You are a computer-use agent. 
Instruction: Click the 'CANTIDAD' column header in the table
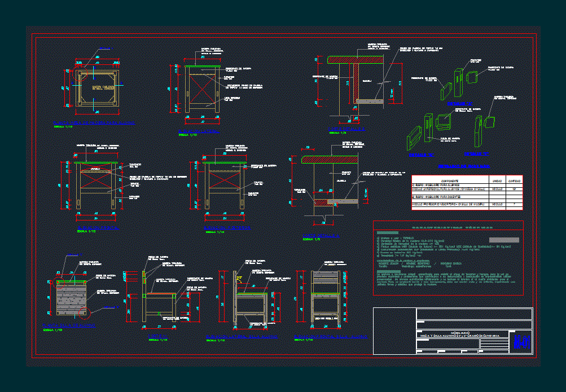click(x=515, y=180)
